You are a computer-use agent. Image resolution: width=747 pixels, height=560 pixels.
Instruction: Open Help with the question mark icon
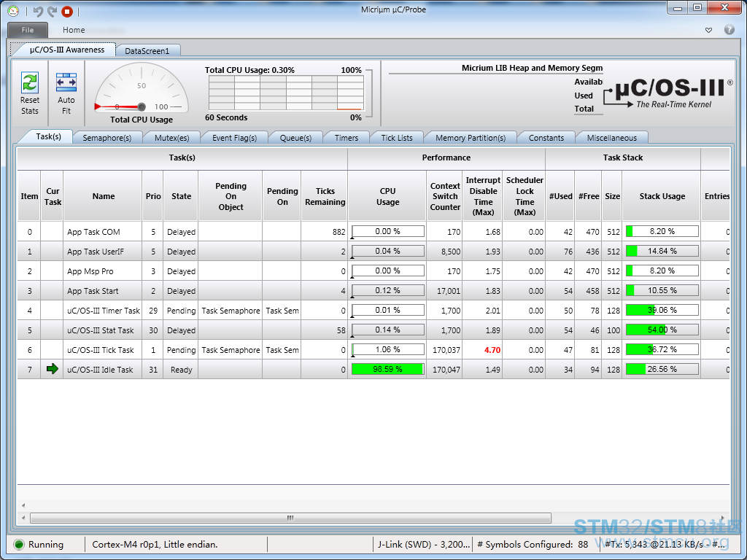pos(729,30)
